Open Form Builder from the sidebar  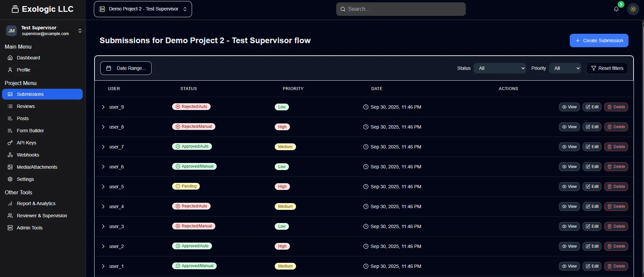[30, 131]
